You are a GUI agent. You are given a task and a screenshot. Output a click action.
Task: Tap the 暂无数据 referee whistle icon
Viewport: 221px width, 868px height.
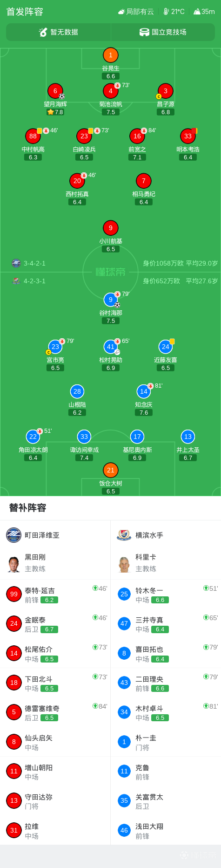[43, 32]
